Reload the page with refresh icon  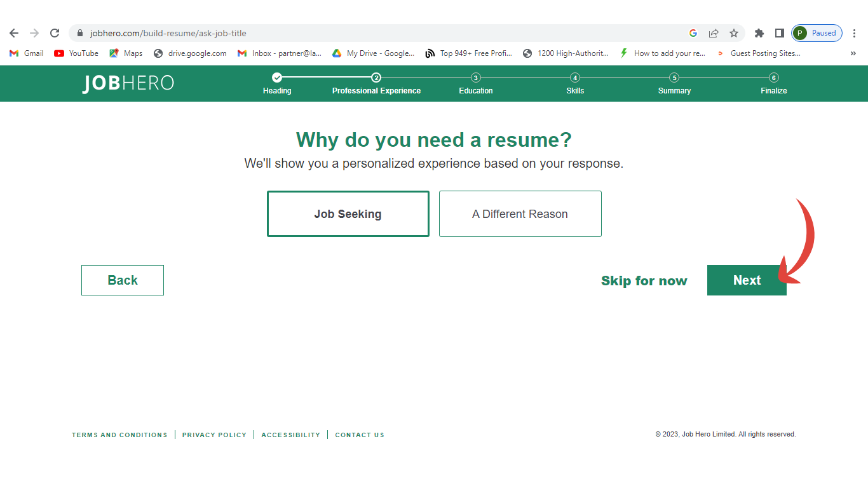[x=55, y=33]
